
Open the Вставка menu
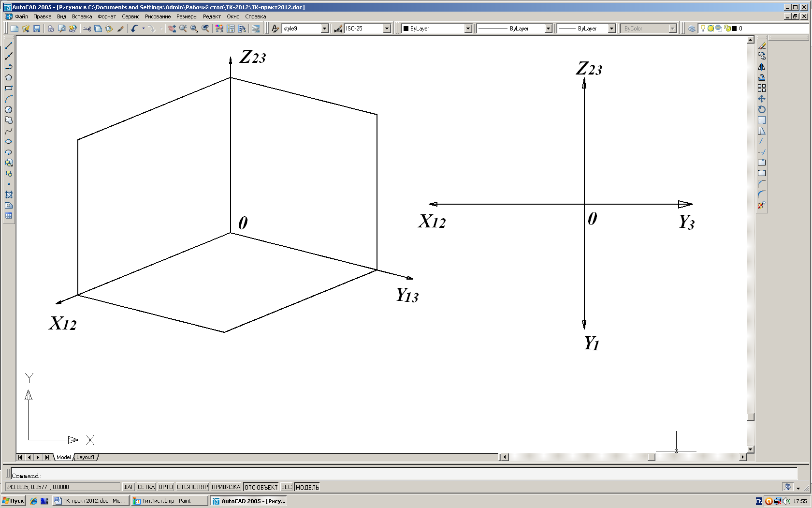coord(82,16)
